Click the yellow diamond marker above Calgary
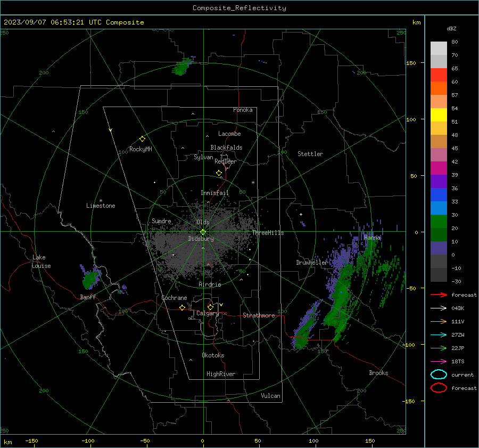The height and width of the screenshot is (448, 479). pyautogui.click(x=210, y=307)
